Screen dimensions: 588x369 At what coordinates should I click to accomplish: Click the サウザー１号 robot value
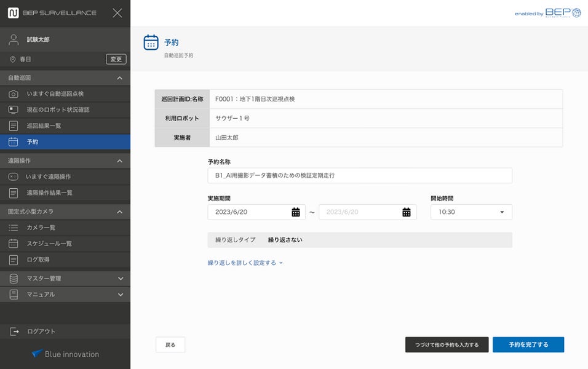(x=232, y=118)
